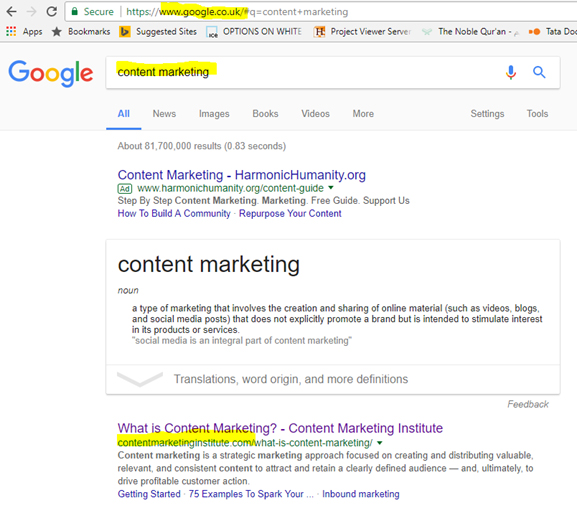Click the word 'noun' in definition
577x508 pixels.
(128, 290)
